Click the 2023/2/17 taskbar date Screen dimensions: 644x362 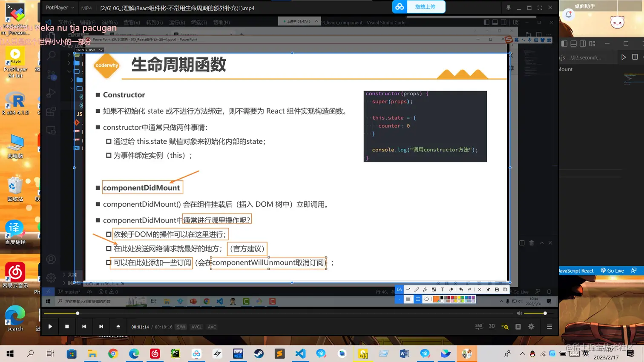point(606,357)
